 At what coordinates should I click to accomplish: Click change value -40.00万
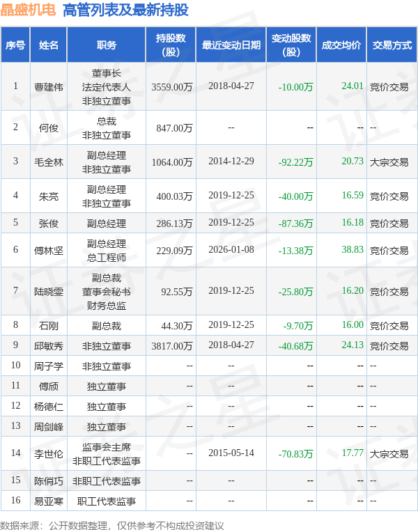pos(295,196)
